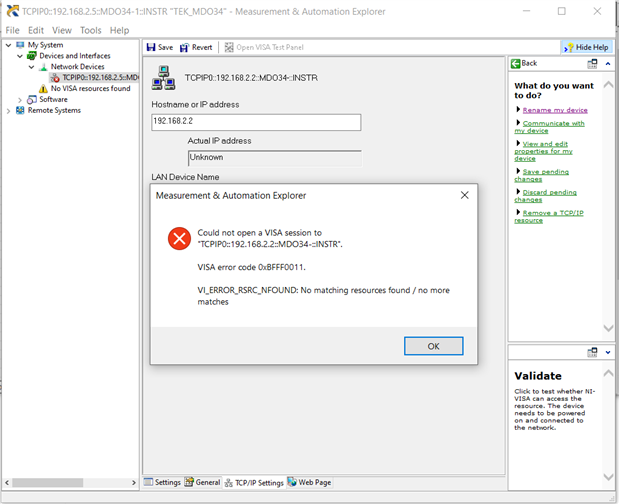Screen dimensions: 619x504
Task: Click the What do you want to do heading
Action: point(553,90)
